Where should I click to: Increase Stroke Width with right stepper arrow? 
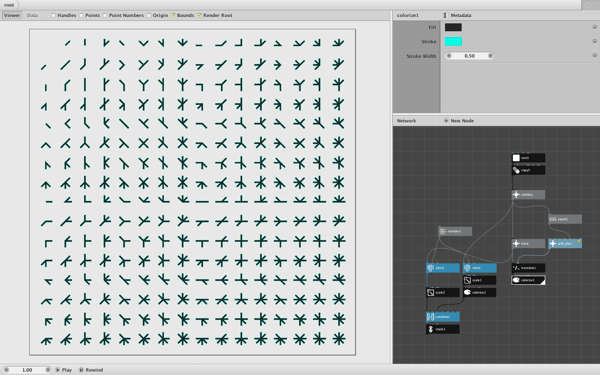click(490, 56)
